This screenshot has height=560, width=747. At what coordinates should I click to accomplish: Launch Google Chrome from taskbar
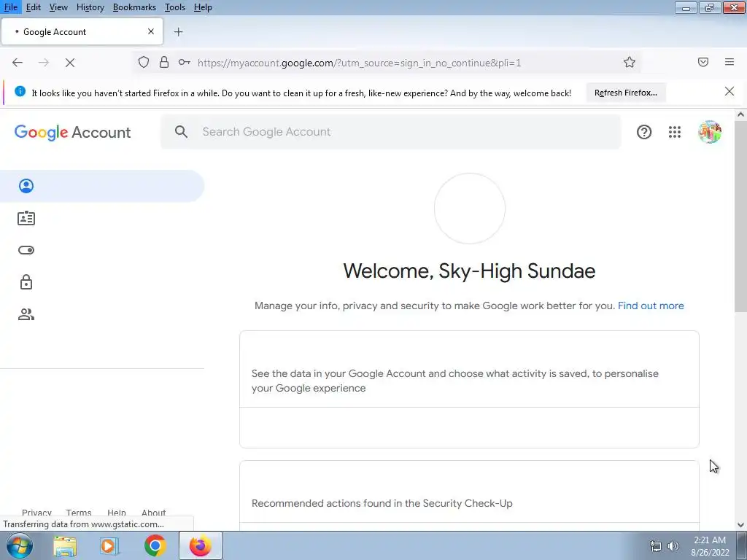coord(155,545)
